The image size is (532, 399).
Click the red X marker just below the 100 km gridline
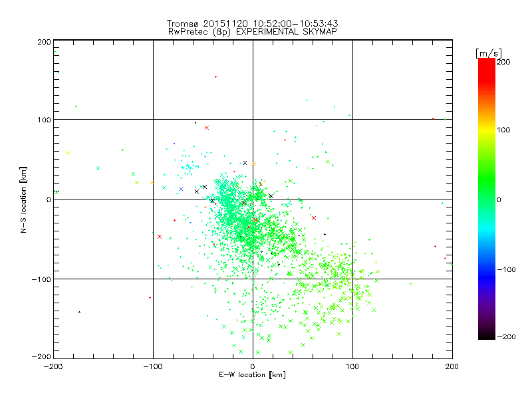(207, 128)
